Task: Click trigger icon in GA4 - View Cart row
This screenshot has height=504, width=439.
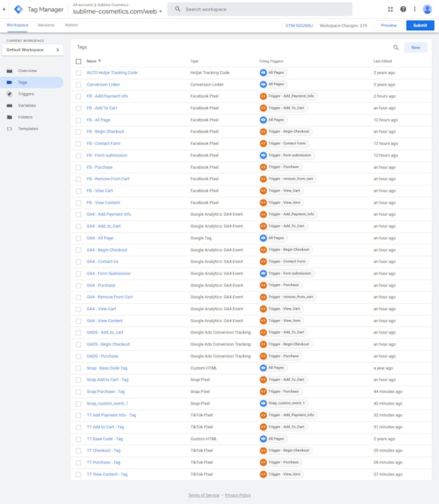Action: pyautogui.click(x=263, y=309)
